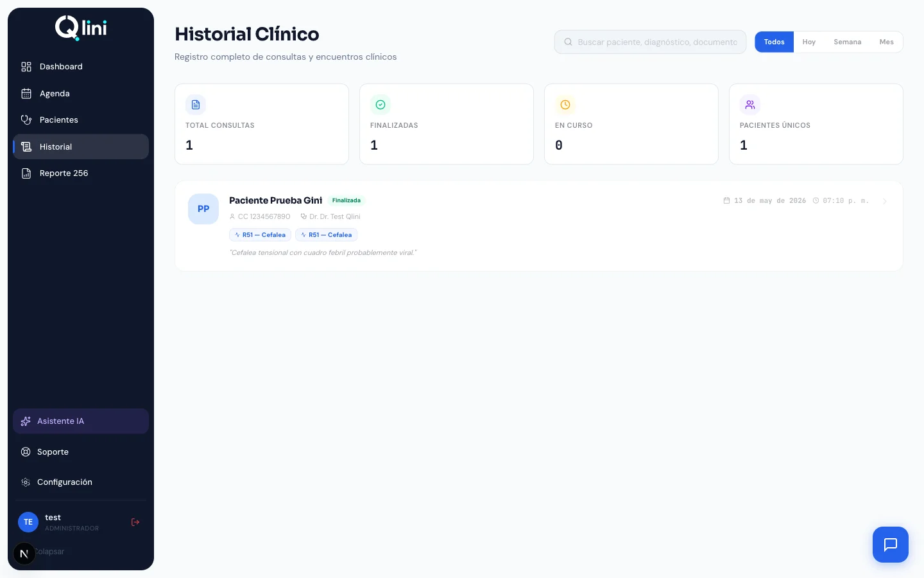Open the chat bubble floating button

(x=891, y=545)
